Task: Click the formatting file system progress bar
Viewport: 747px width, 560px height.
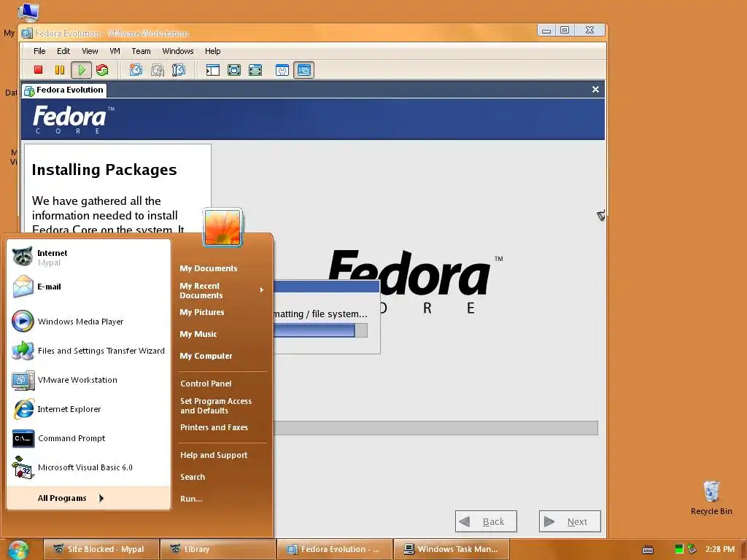Action: [x=320, y=330]
